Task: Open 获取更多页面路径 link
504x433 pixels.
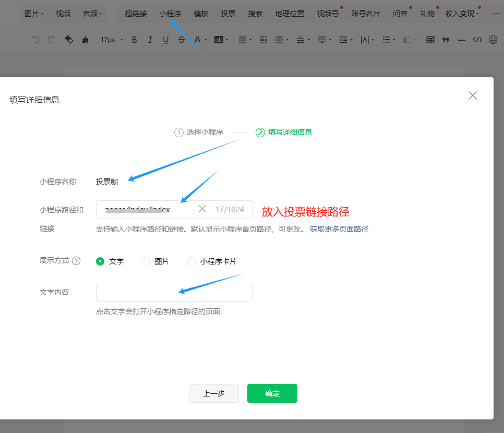Action: point(339,229)
